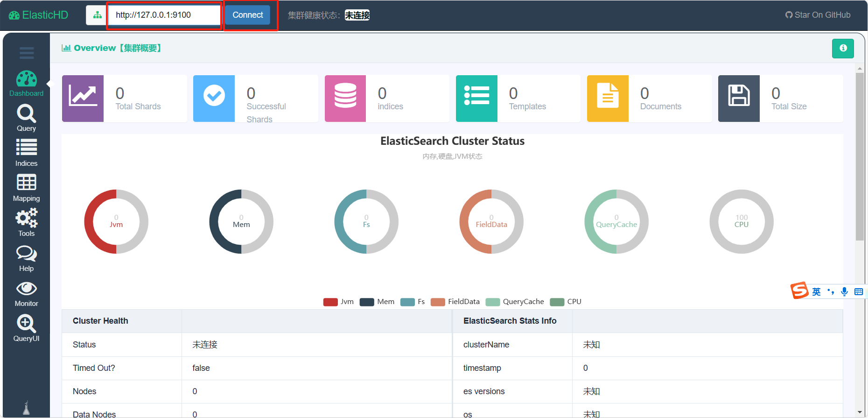Click the scrollbar up arrow
This screenshot has height=418, width=868.
[x=860, y=69]
